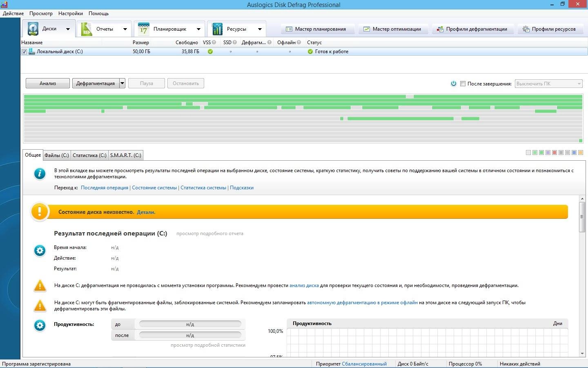Click the Анализ button

(x=48, y=83)
